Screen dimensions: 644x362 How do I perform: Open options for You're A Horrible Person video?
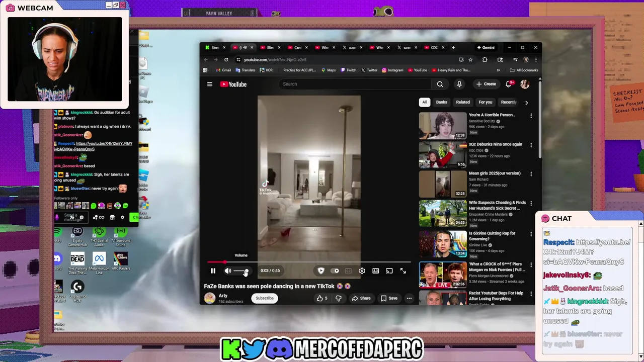(531, 116)
